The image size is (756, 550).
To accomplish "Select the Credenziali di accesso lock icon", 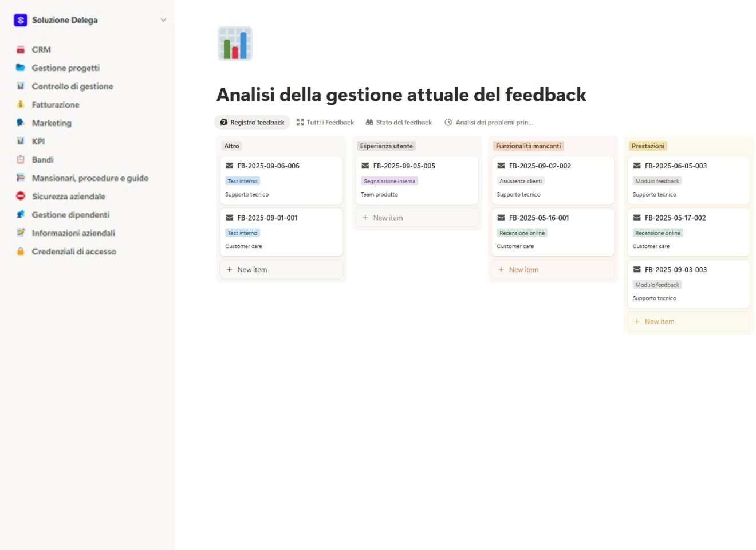I will pos(21,251).
